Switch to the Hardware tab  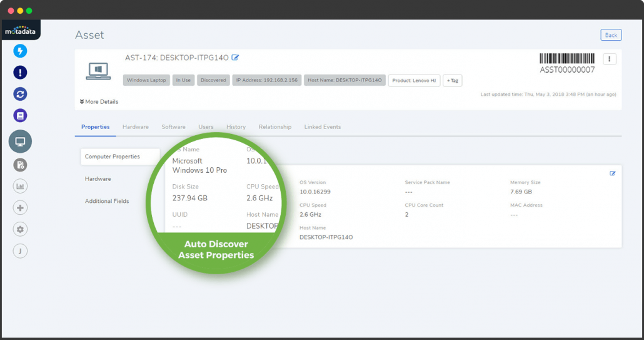pos(136,127)
